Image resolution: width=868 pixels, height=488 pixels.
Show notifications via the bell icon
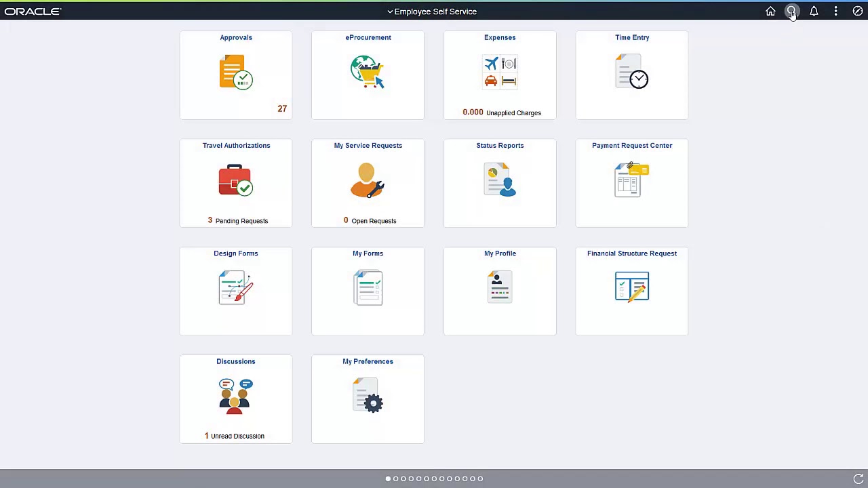(814, 12)
